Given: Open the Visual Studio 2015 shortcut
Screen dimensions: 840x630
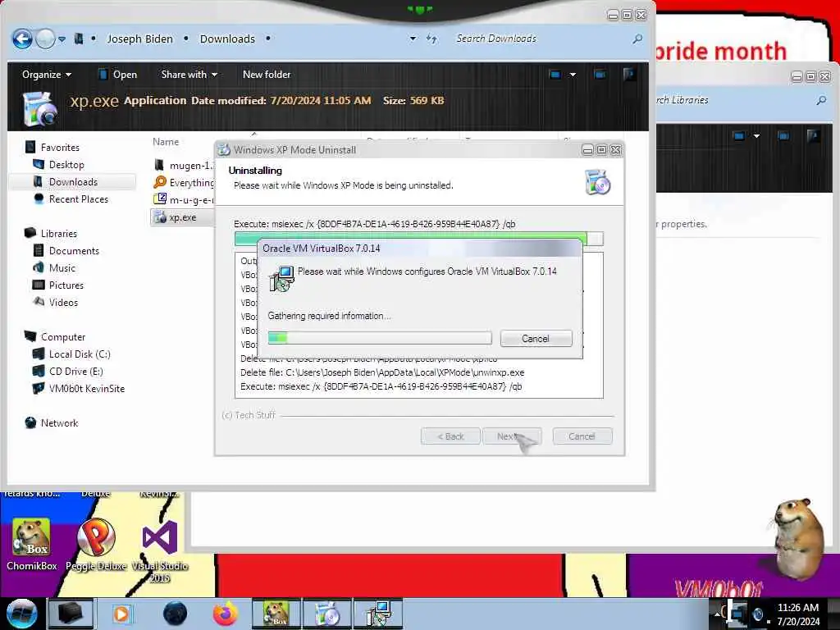Looking at the screenshot, I should [160, 552].
